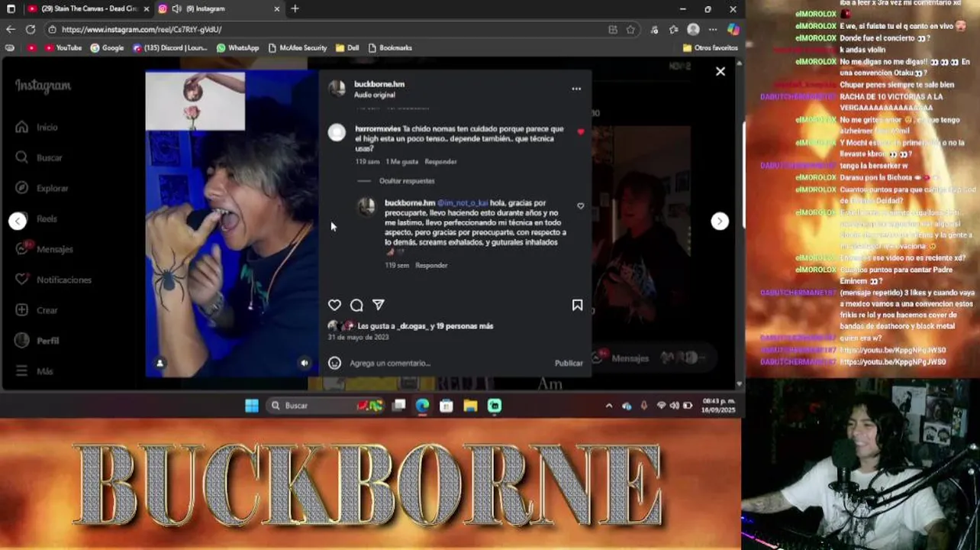Expand the Más menu in the sidebar
The height and width of the screenshot is (550, 980).
(x=35, y=371)
